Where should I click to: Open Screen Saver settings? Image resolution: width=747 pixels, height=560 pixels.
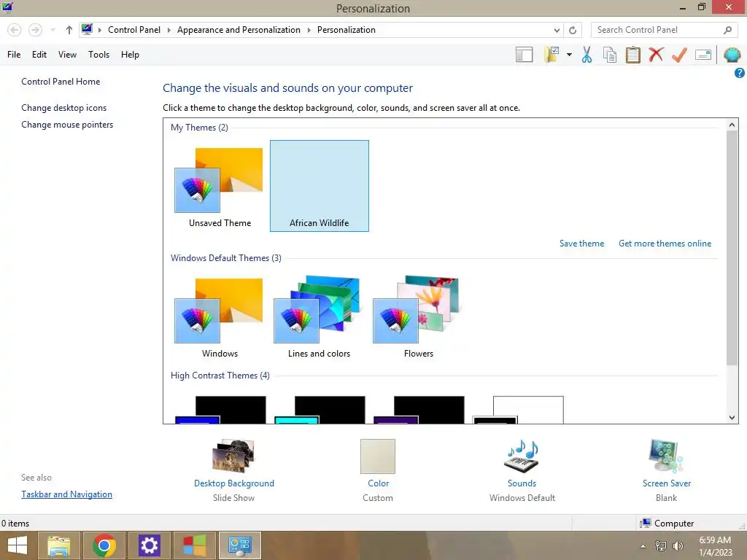[x=666, y=456]
